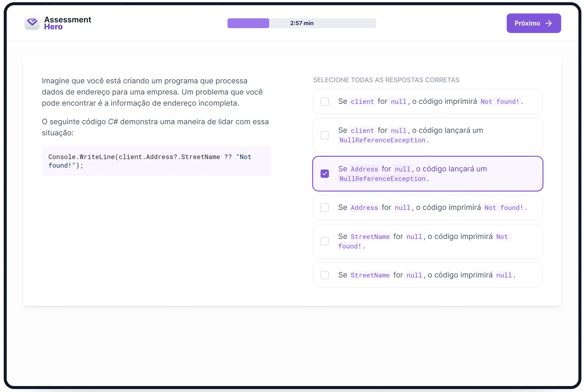Uncheck "Se Address for null, lançará NullReferenceException"
This screenshot has height=392, width=584.
pyautogui.click(x=325, y=174)
